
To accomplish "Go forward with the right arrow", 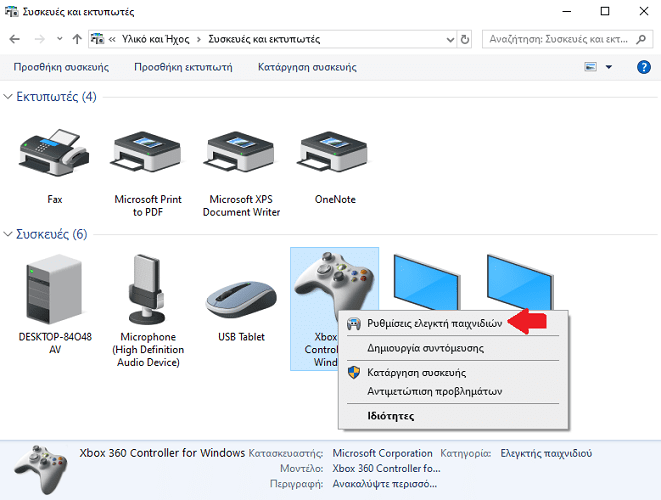I will point(40,39).
